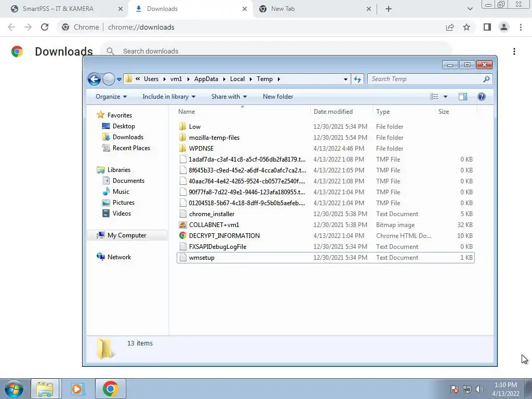Switch to the SmartPSS – IT & KAMERA tab
This screenshot has width=532, height=399.
[x=58, y=9]
